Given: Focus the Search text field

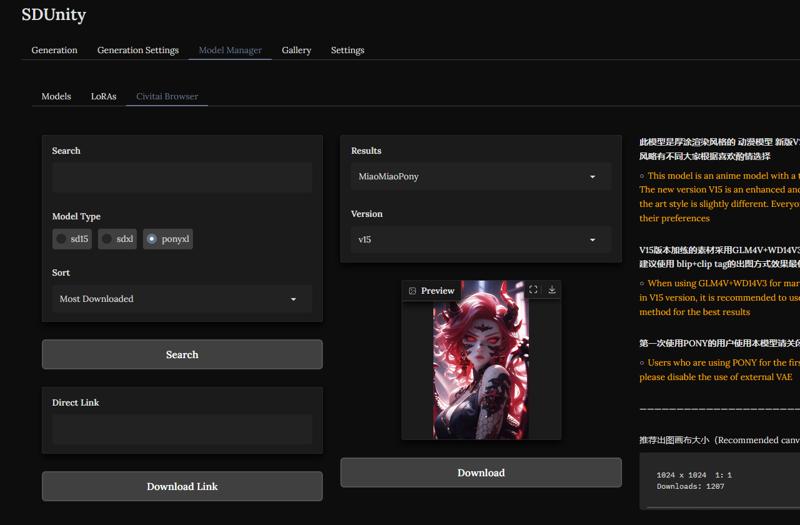Looking at the screenshot, I should point(182,178).
